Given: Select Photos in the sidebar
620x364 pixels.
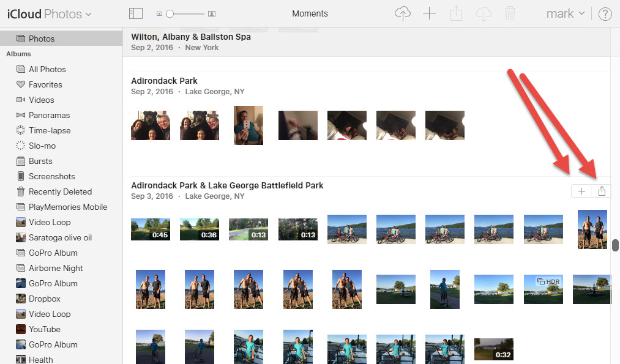Looking at the screenshot, I should (61, 39).
